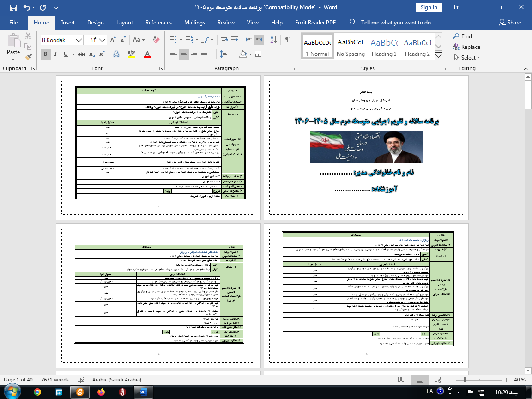This screenshot has width=532, height=399.
Task: Open the font color dropdown arrow
Action: pyautogui.click(x=155, y=54)
